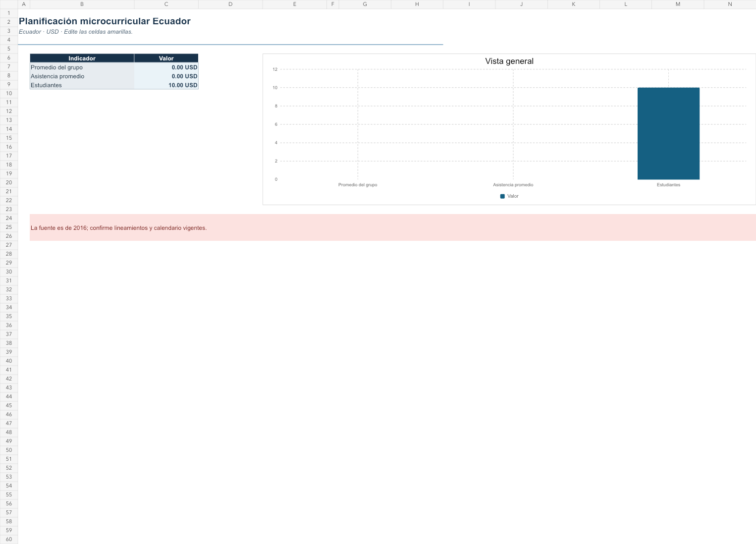The width and height of the screenshot is (756, 544).
Task: Select row 6 header
Action: pos(9,58)
